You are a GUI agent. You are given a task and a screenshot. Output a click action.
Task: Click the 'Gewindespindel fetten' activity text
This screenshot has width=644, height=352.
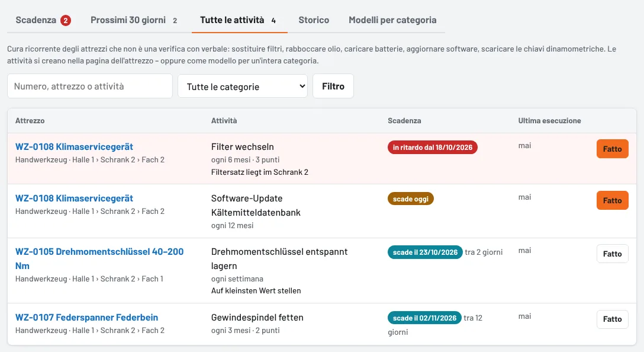coord(257,318)
